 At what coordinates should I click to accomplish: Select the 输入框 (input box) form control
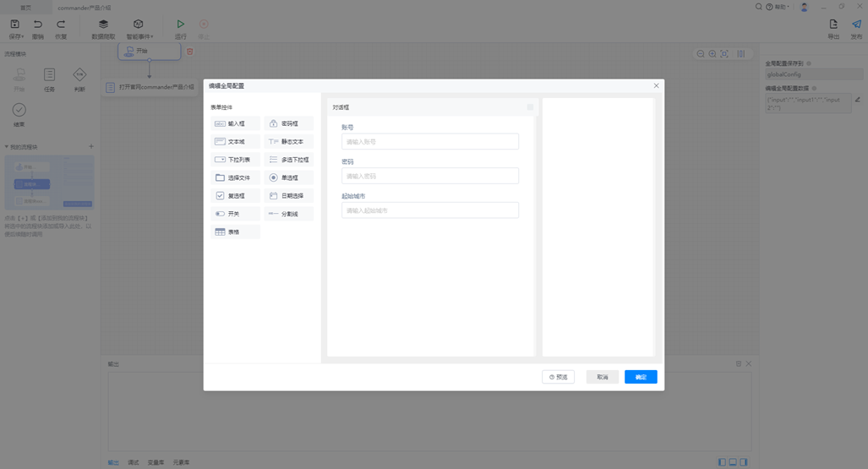coord(236,123)
